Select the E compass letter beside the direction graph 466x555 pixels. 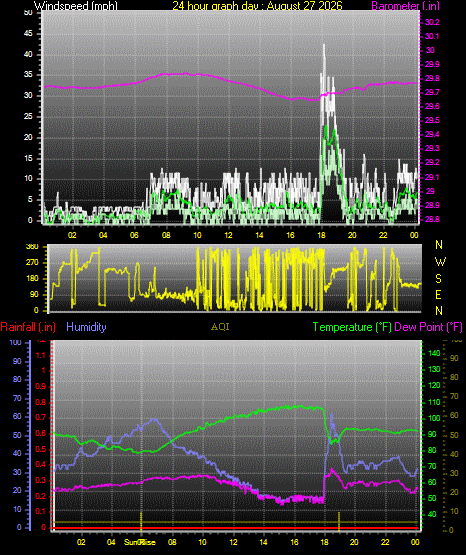pyautogui.click(x=438, y=294)
